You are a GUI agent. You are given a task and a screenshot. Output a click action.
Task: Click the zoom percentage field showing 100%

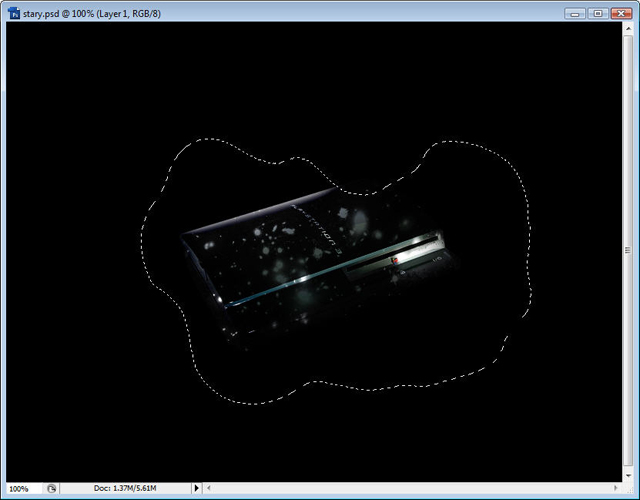pyautogui.click(x=24, y=488)
